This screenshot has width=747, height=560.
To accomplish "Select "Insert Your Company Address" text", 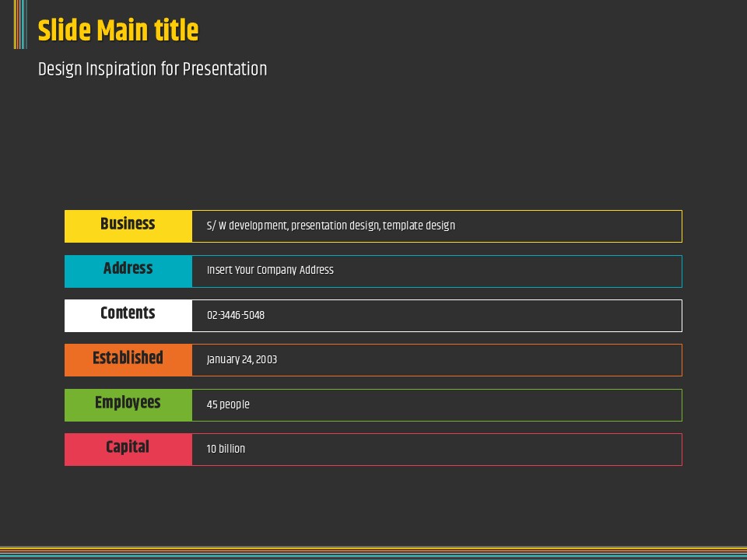I will 270,270.
